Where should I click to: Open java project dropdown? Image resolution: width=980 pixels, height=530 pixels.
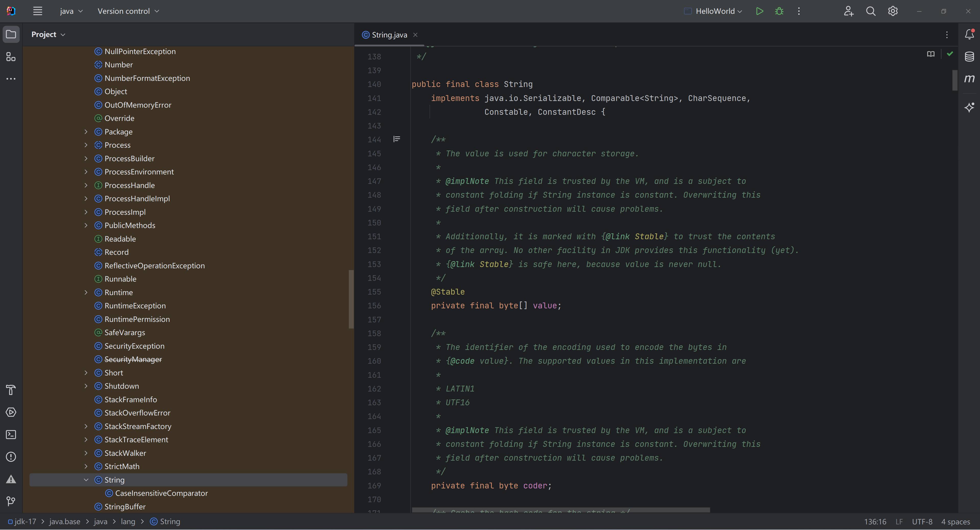pyautogui.click(x=71, y=11)
